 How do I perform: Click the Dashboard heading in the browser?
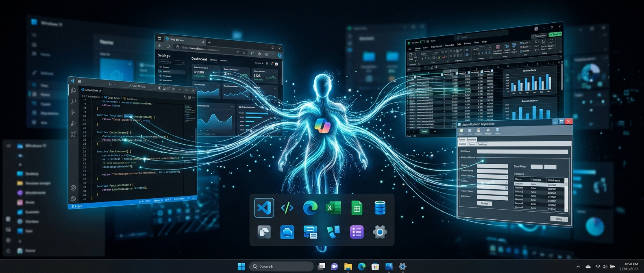coord(199,59)
